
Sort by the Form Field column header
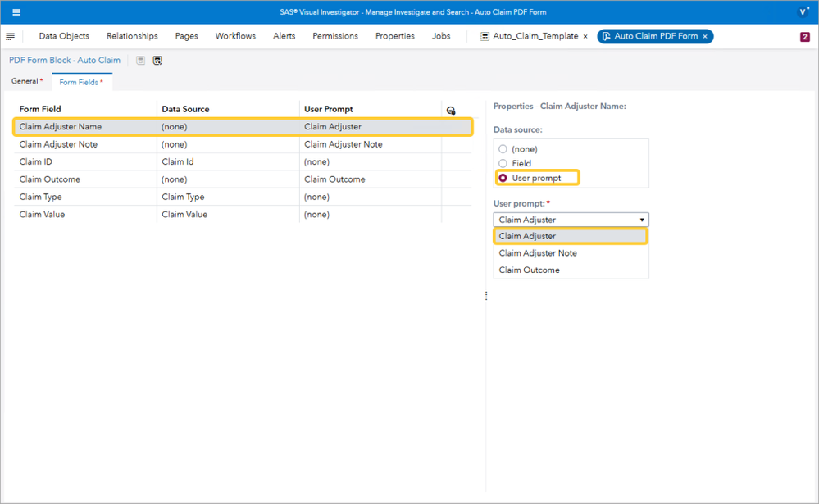(40, 109)
